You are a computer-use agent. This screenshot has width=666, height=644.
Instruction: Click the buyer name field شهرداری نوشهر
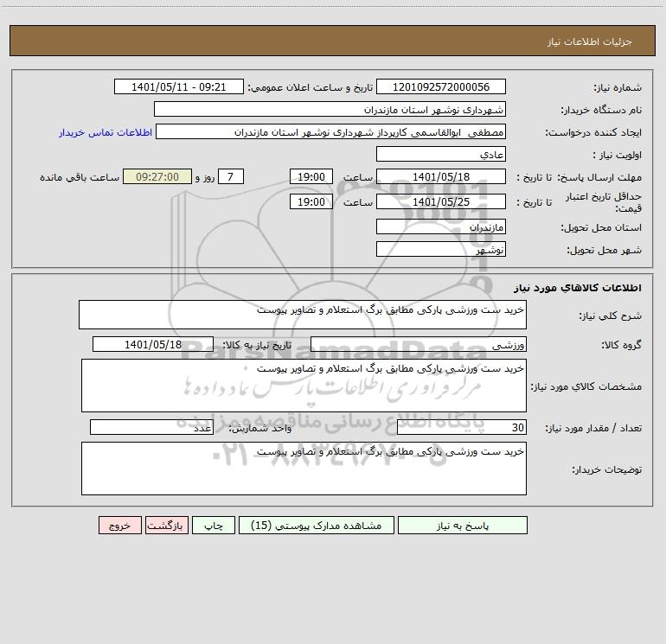point(330,109)
